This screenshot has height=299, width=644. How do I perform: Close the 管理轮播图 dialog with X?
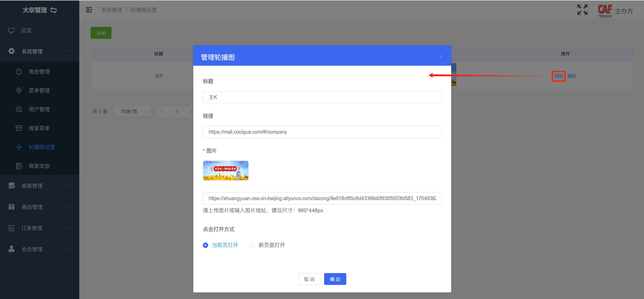tap(440, 56)
